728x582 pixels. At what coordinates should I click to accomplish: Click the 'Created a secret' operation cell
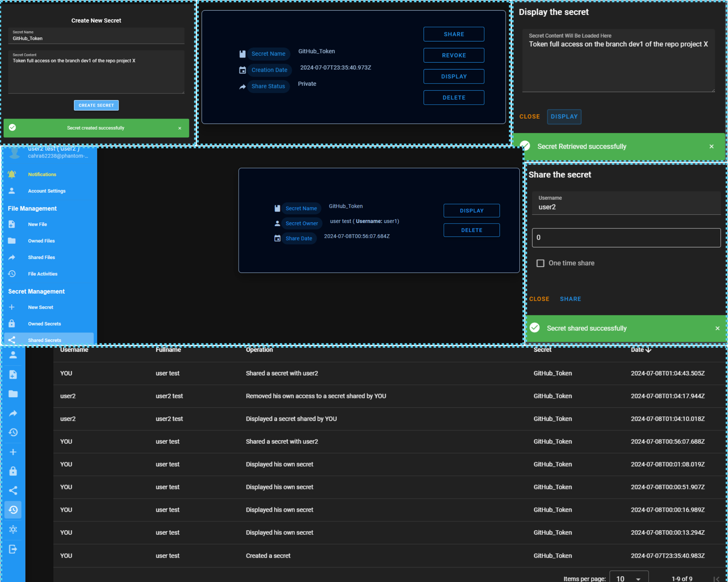(x=268, y=556)
